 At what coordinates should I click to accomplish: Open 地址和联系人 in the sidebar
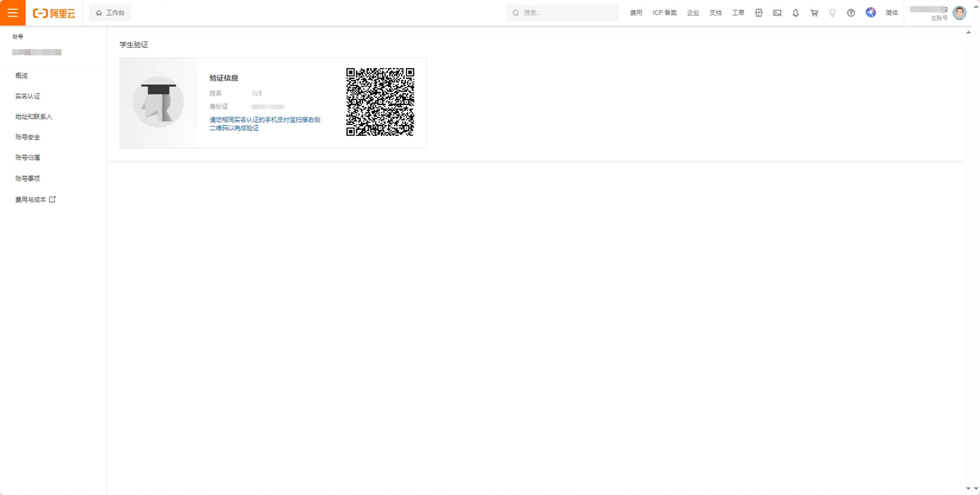[34, 117]
